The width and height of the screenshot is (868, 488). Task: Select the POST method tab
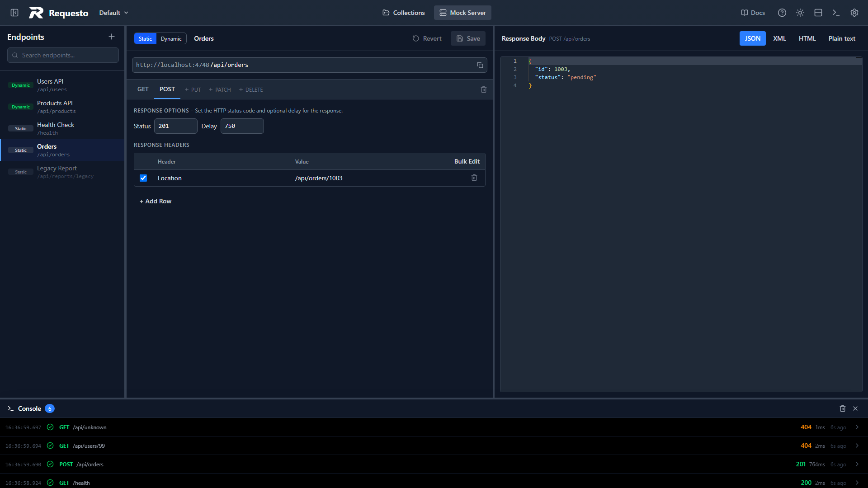(x=167, y=89)
